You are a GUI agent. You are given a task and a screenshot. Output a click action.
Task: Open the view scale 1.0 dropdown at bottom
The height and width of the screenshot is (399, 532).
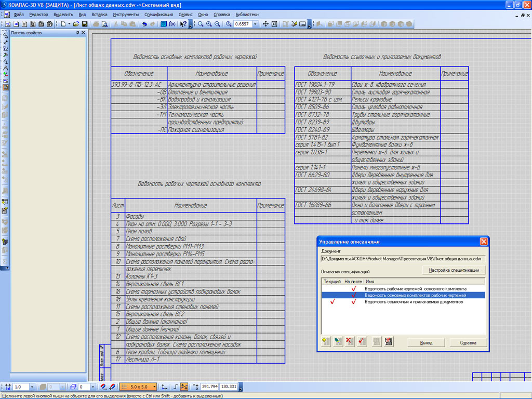point(32,387)
